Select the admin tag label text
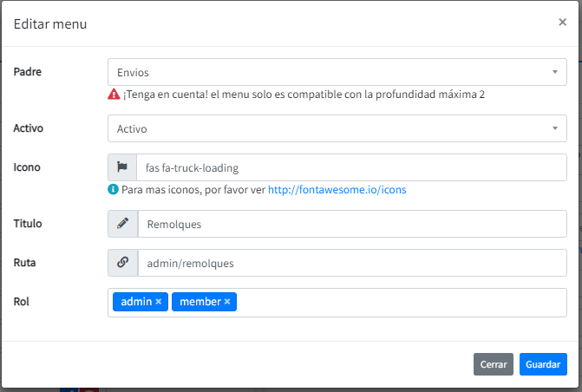Viewport: 582px width, 392px height. point(136,302)
